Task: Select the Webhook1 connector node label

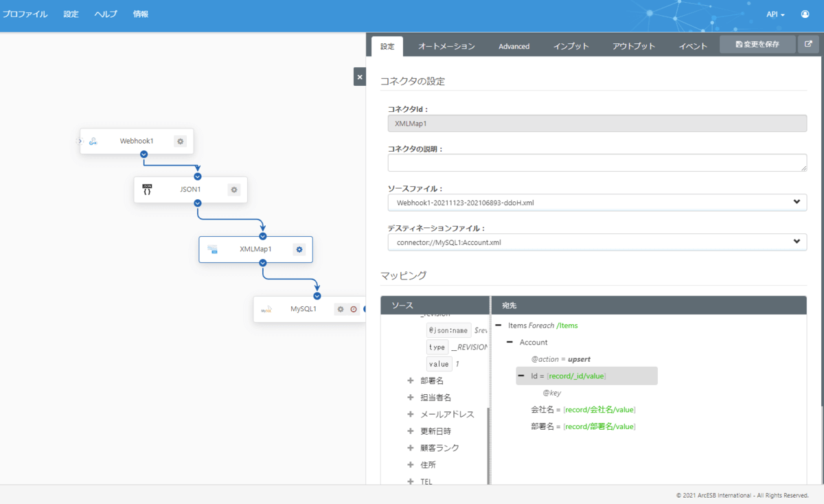Action: click(x=137, y=141)
